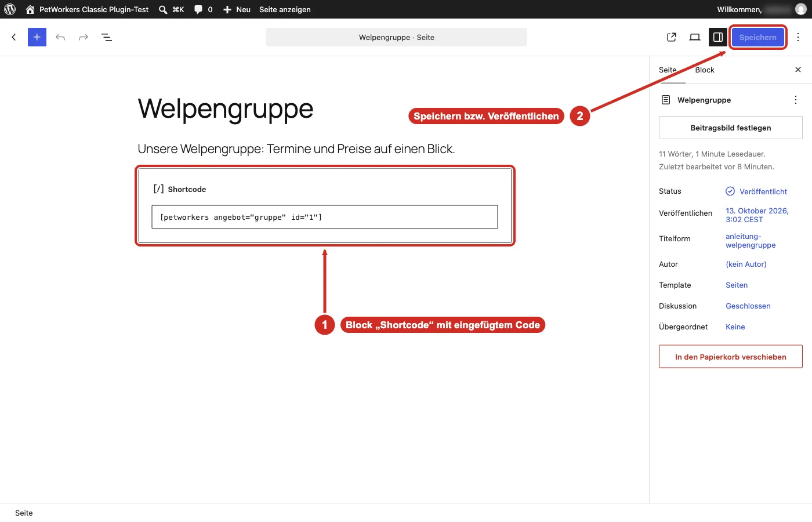Click the page icon next to Welpengruppe
The height and width of the screenshot is (522, 812).
coord(666,100)
